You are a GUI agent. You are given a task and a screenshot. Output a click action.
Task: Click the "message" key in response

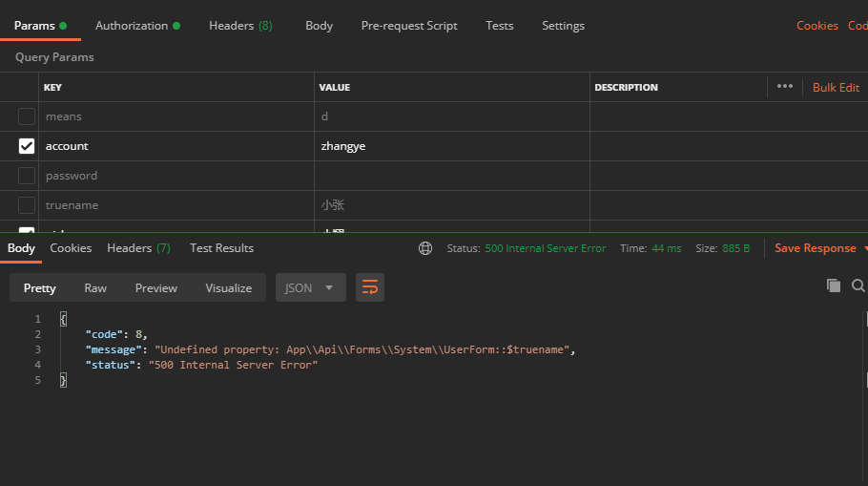[x=114, y=349]
